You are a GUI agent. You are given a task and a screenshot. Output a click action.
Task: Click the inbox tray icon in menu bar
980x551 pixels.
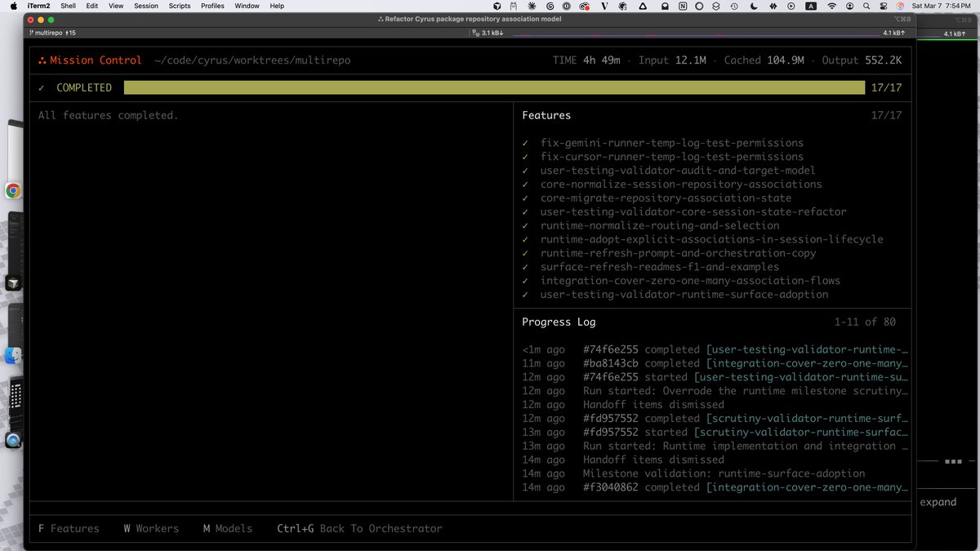coord(666,6)
